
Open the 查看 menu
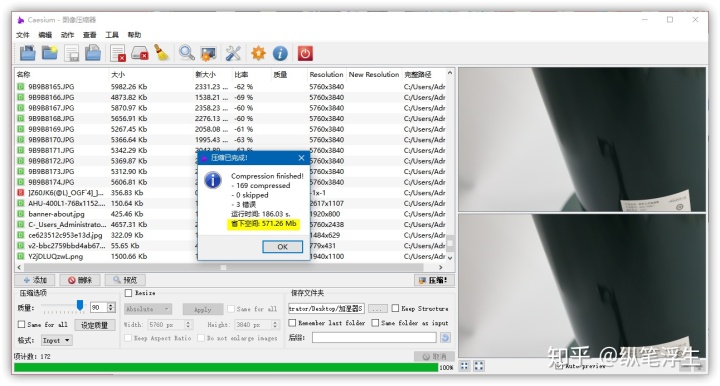click(90, 35)
